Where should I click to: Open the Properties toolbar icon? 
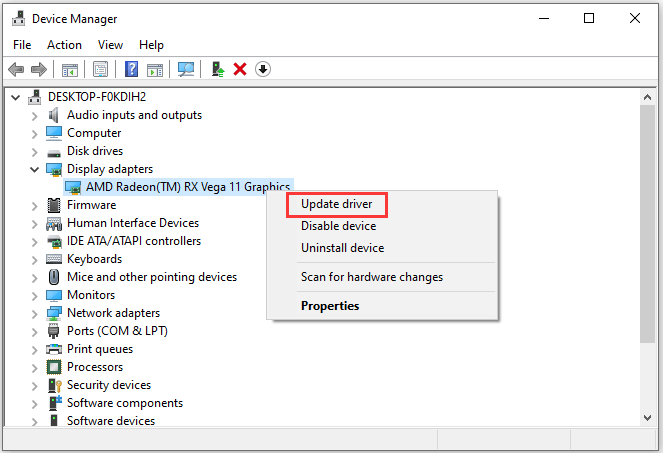[x=100, y=69]
